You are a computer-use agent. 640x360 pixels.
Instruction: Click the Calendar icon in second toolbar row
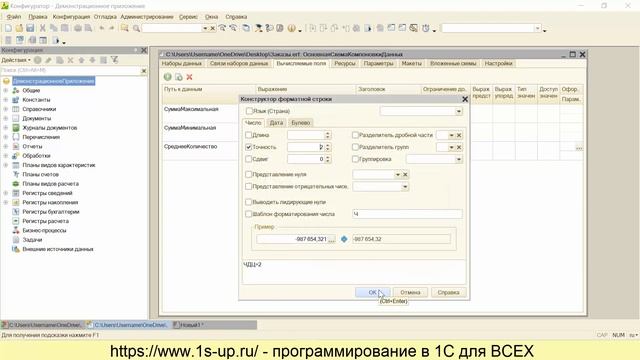click(43, 40)
